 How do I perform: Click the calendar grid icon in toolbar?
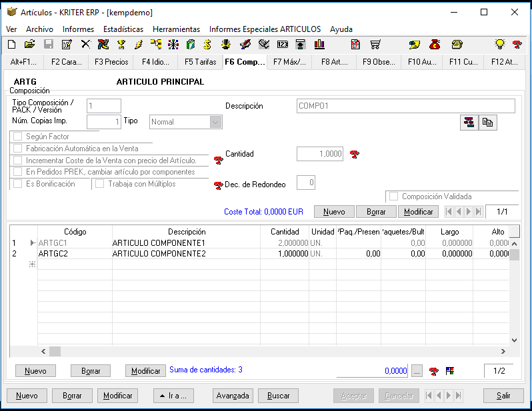click(355, 45)
